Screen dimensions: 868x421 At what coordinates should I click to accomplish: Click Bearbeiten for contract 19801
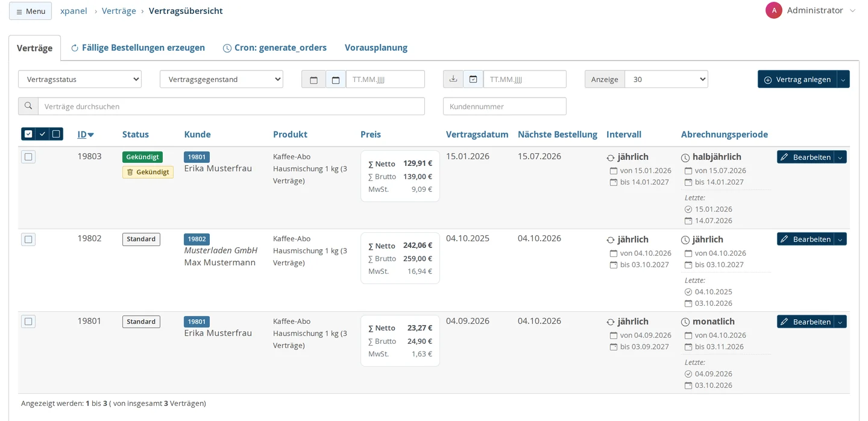tap(805, 321)
